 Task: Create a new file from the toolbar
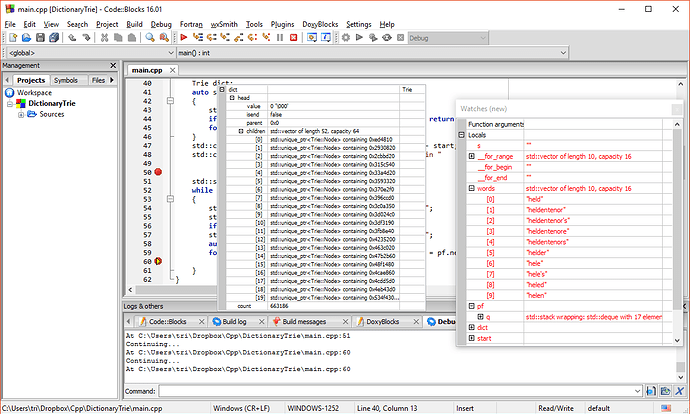pos(13,38)
